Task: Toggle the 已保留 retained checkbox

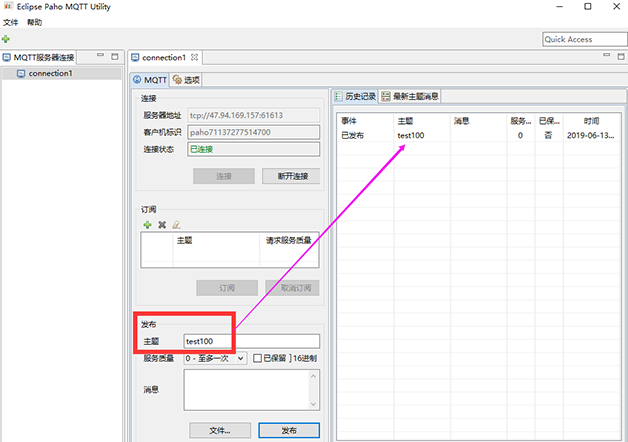Action: point(257,358)
